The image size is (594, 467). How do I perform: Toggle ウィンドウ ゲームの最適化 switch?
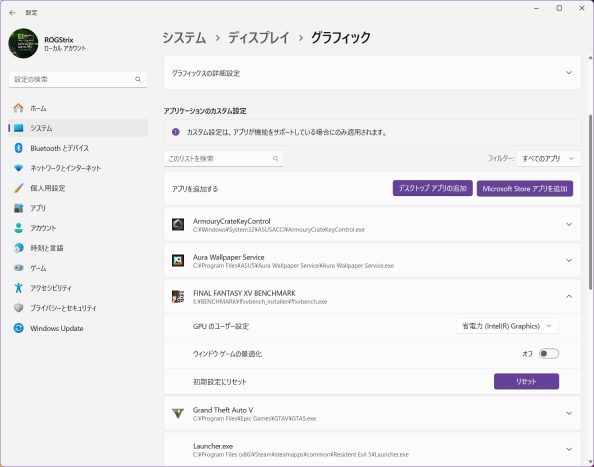(x=549, y=354)
